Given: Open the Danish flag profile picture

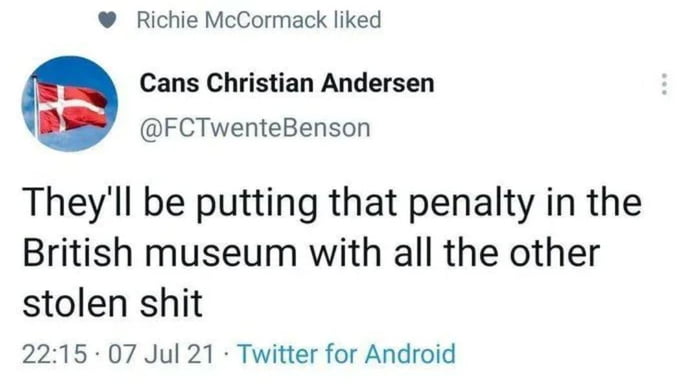Looking at the screenshot, I should (70, 104).
